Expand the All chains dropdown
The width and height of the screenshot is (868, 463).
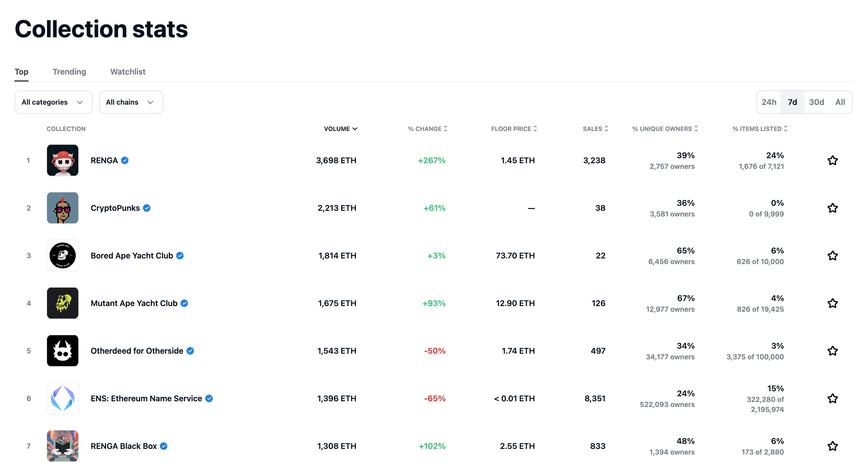tap(131, 102)
